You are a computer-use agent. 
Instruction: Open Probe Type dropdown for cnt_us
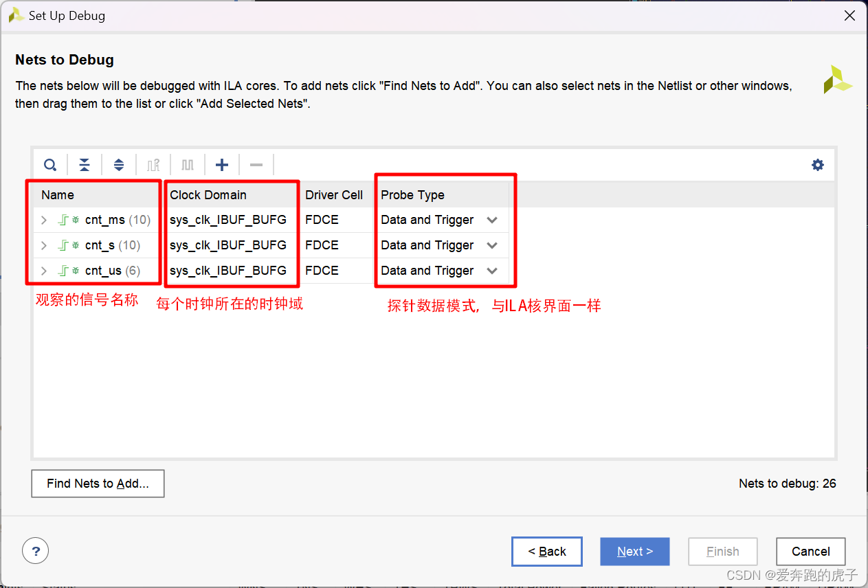click(x=492, y=271)
